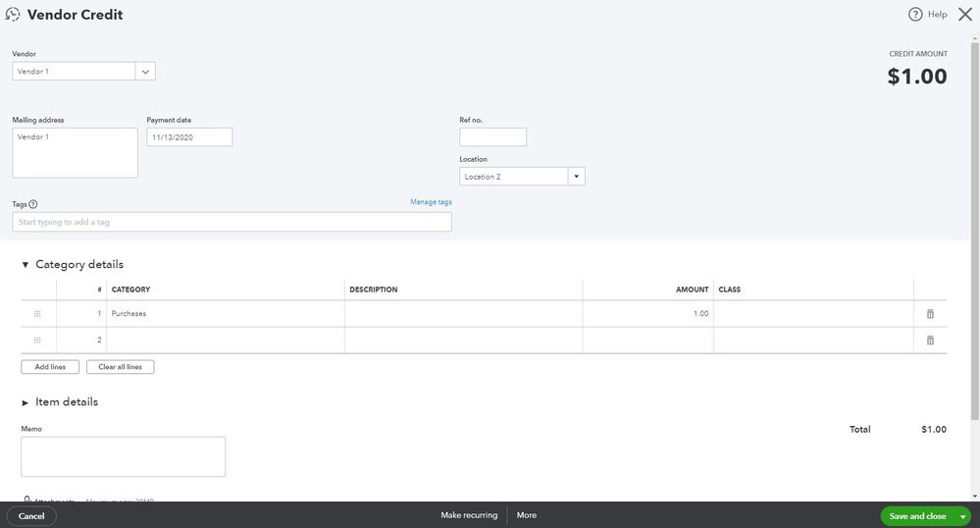980x528 pixels.
Task: Click the Memo text area
Action: tap(124, 456)
